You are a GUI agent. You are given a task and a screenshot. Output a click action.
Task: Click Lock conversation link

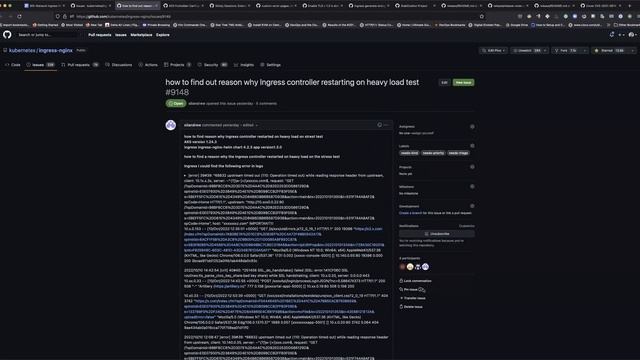415,281
